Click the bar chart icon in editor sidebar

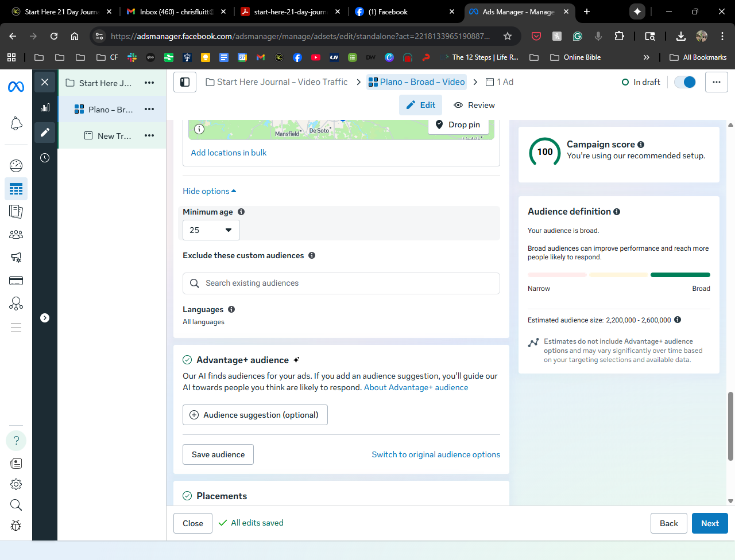tap(45, 107)
